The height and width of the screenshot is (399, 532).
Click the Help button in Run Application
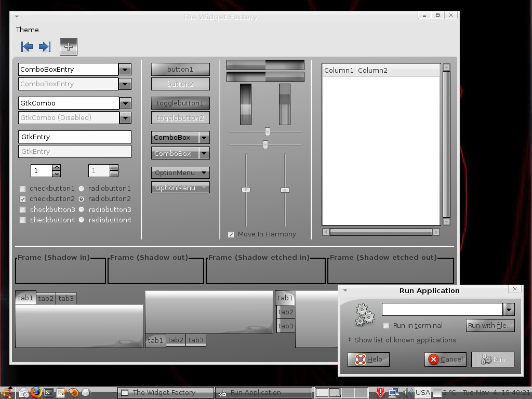368,360
